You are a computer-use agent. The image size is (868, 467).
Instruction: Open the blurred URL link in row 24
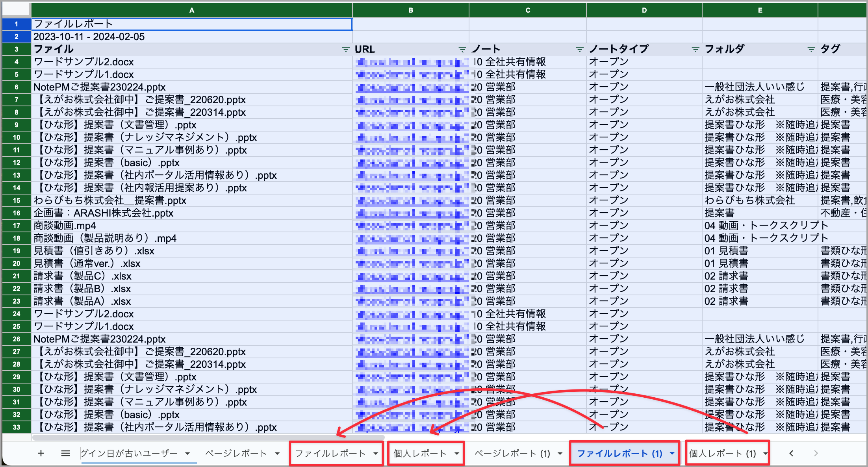pos(412,314)
